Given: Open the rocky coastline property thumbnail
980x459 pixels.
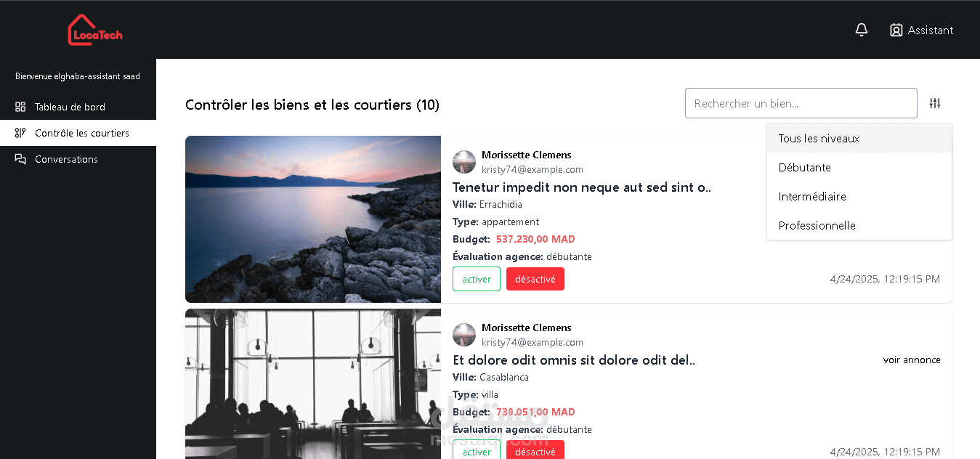Looking at the screenshot, I should [313, 219].
